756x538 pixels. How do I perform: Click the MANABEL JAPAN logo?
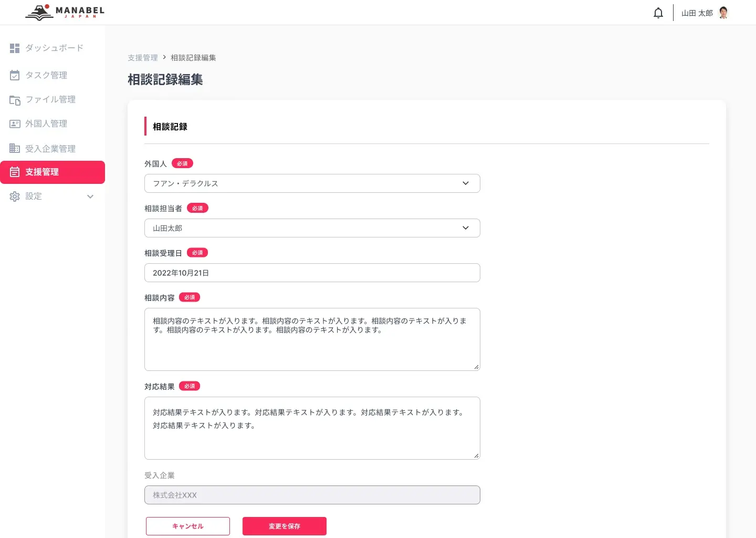(x=64, y=12)
